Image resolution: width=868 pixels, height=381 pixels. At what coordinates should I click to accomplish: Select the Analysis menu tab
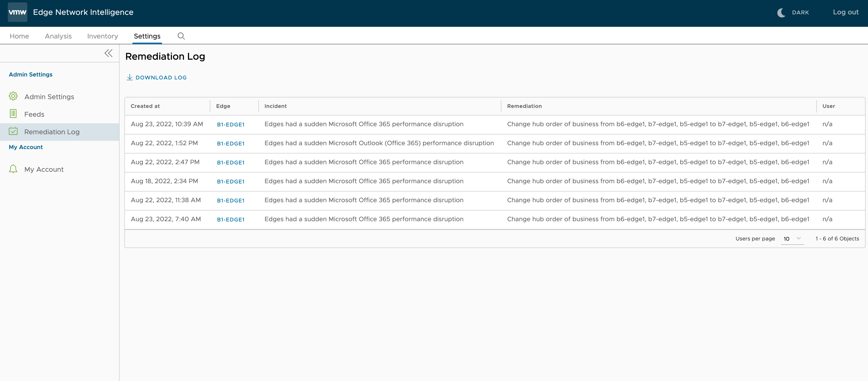point(58,36)
